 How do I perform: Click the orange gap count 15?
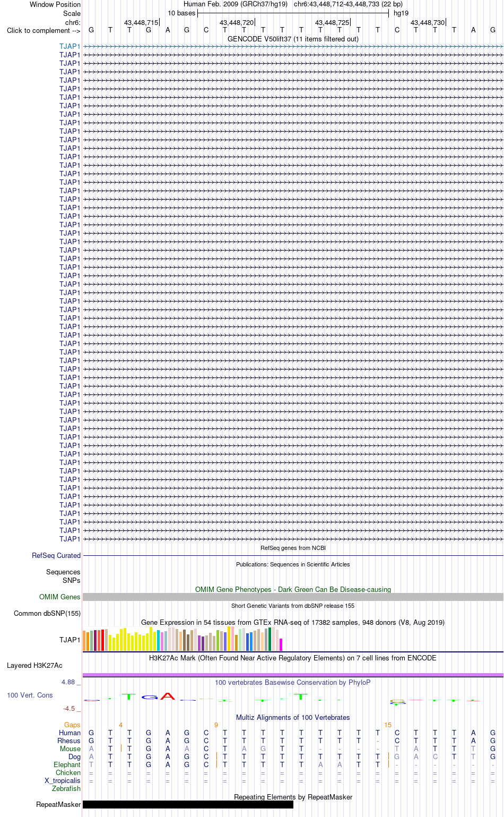click(388, 725)
